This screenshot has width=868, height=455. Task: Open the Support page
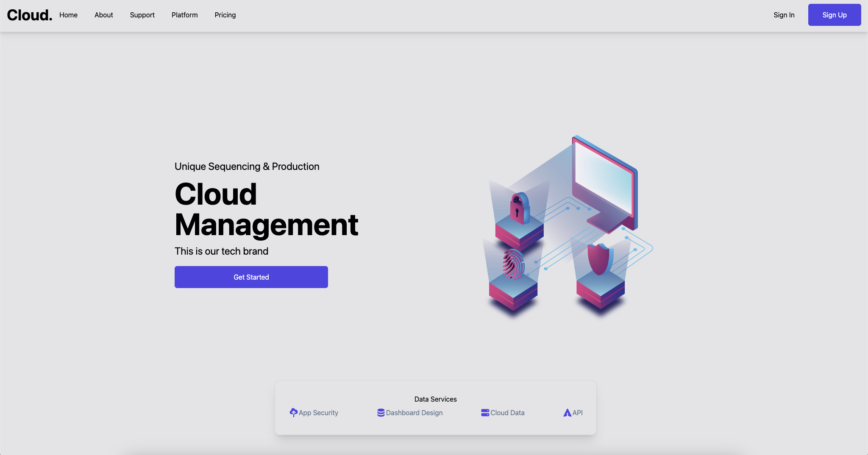[x=142, y=15]
